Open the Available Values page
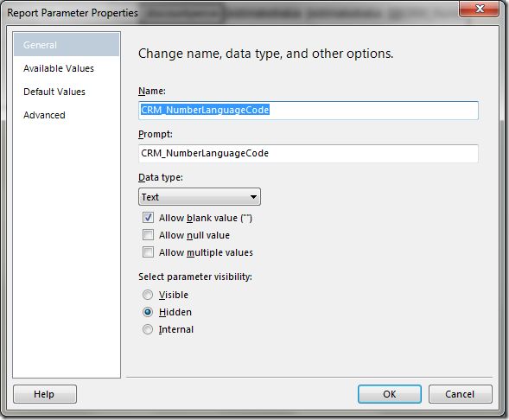The width and height of the screenshot is (509, 420). pyautogui.click(x=59, y=68)
